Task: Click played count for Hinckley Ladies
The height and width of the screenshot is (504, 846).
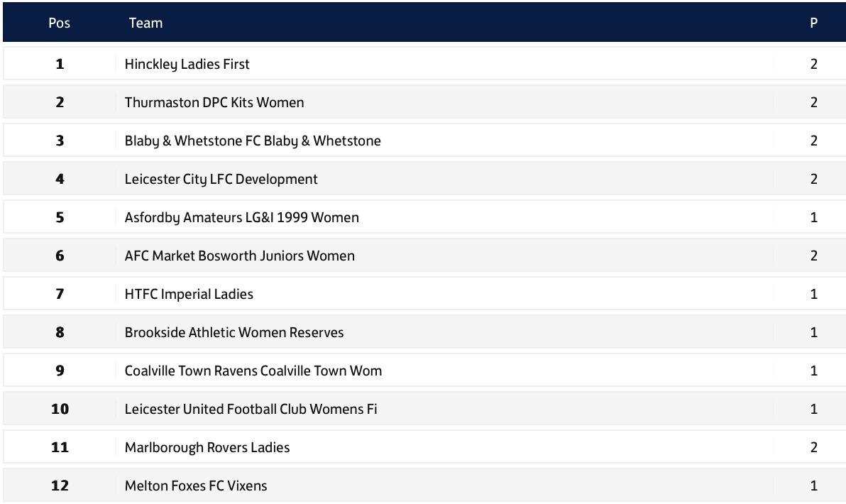Action: click(x=813, y=64)
